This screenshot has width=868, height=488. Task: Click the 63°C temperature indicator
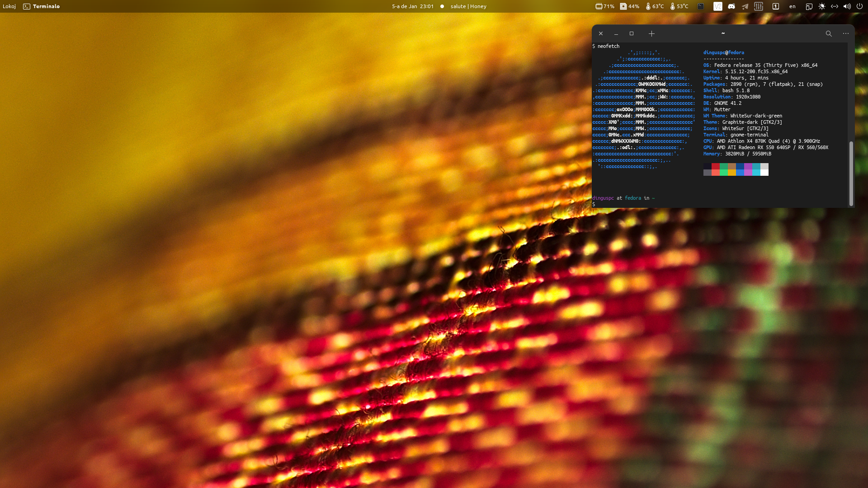(x=655, y=6)
